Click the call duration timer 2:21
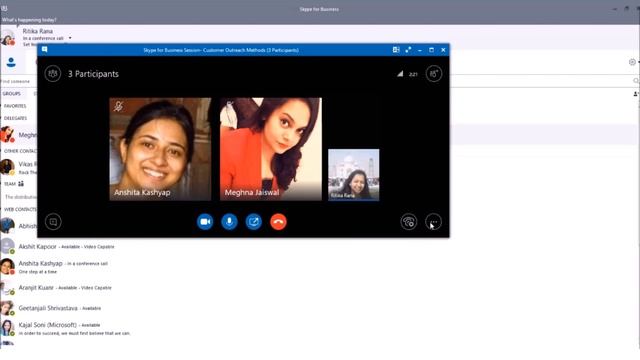Screen dimensions: 640x360 [x=413, y=74]
